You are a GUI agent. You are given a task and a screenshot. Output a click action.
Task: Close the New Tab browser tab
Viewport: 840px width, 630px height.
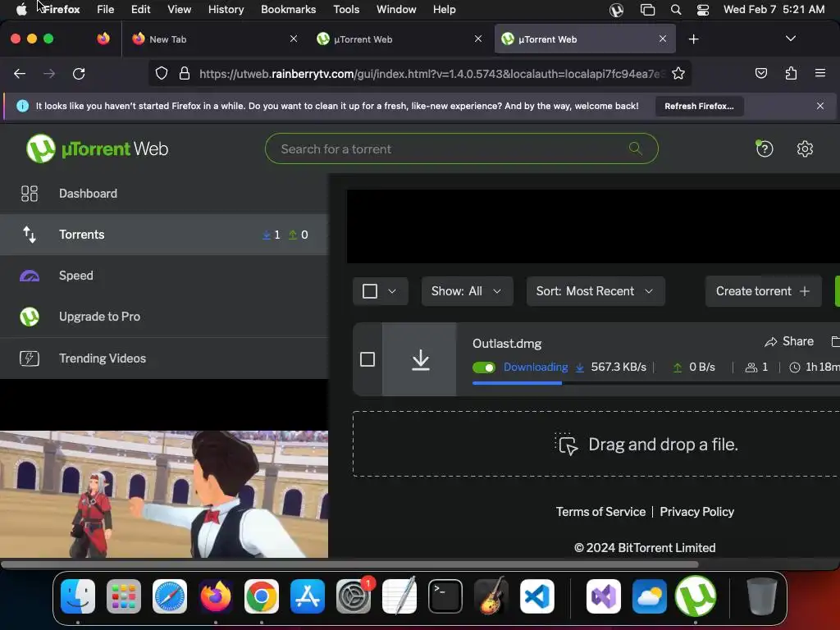(x=293, y=39)
